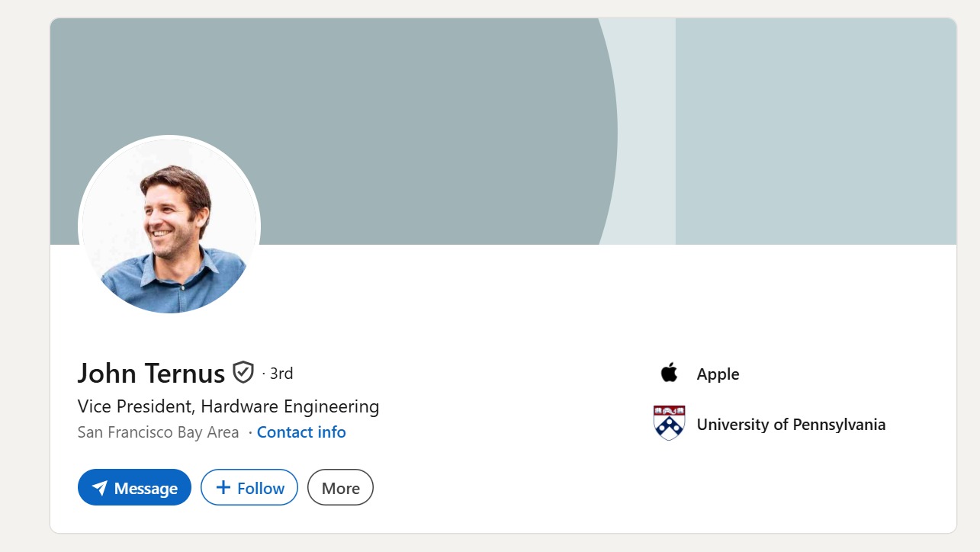The width and height of the screenshot is (980, 552).
Task: Follow John Ternus
Action: [249, 487]
